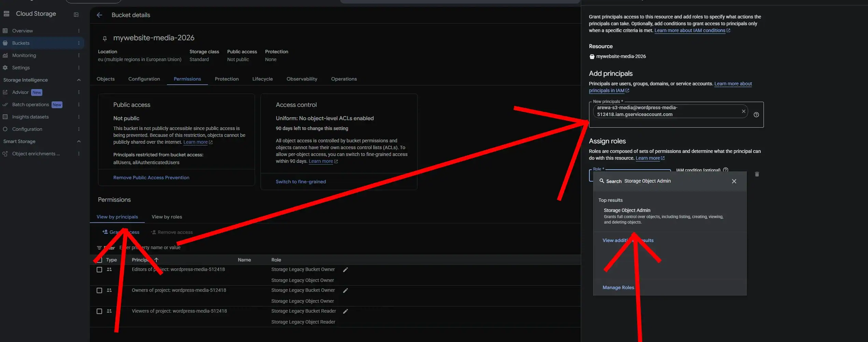Switch to the Objects tab
The width and height of the screenshot is (868, 342).
coord(106,79)
